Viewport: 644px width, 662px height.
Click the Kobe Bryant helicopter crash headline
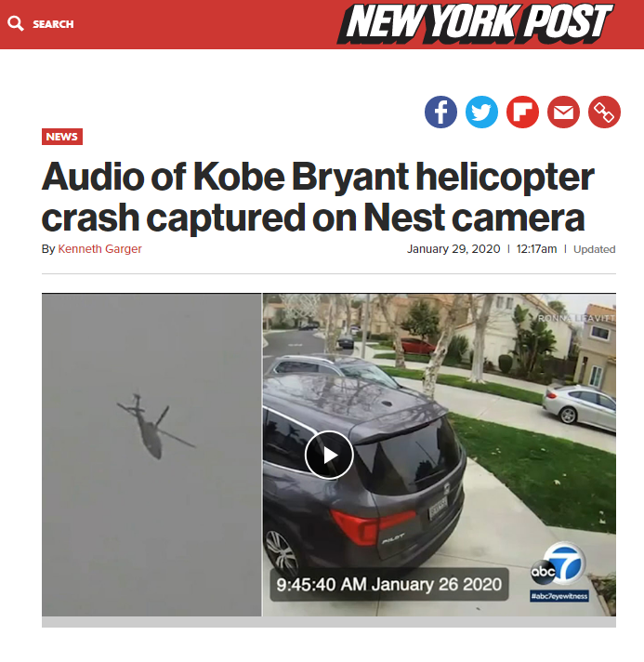[318, 197]
